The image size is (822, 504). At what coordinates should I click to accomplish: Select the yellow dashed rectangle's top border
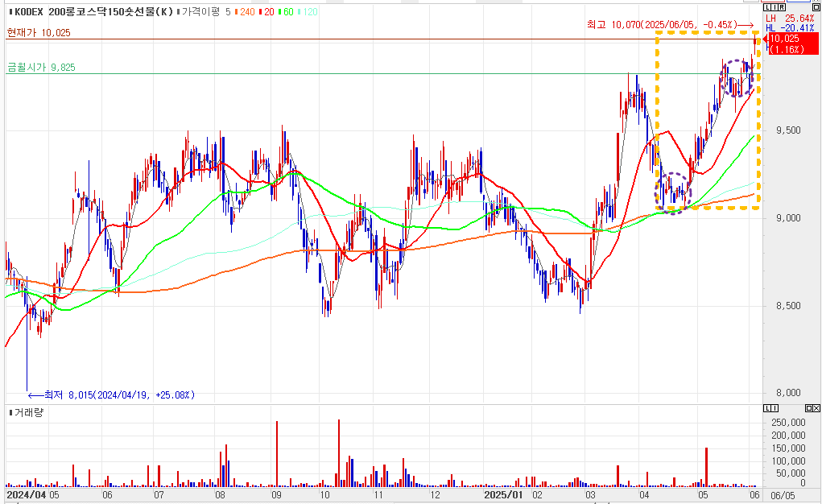[707, 33]
